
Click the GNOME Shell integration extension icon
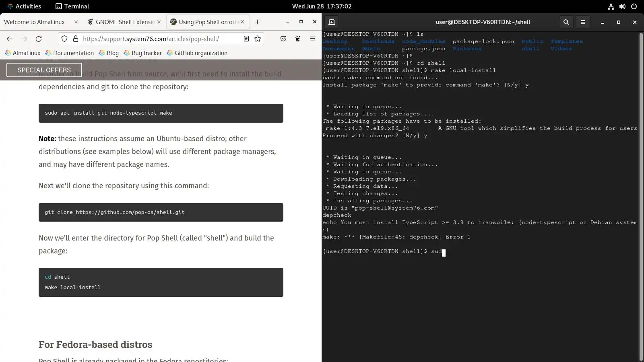click(298, 39)
